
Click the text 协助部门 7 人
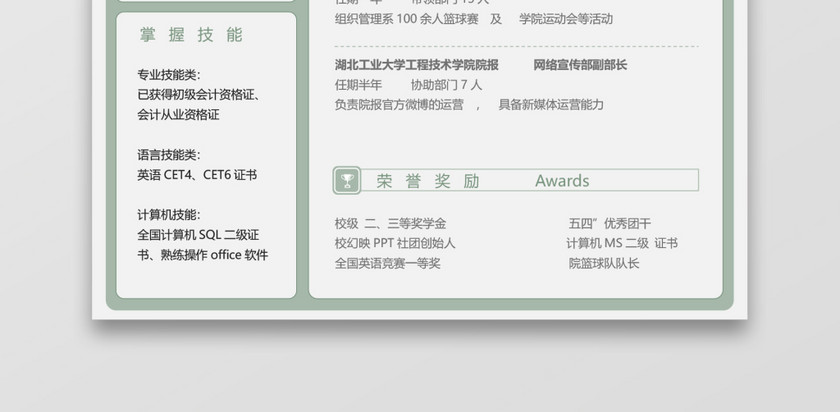(446, 85)
